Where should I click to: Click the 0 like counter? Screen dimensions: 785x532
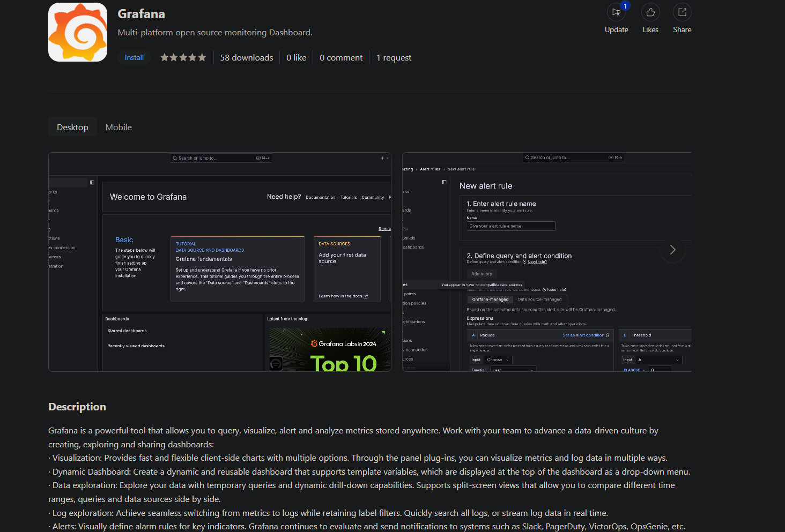[297, 57]
